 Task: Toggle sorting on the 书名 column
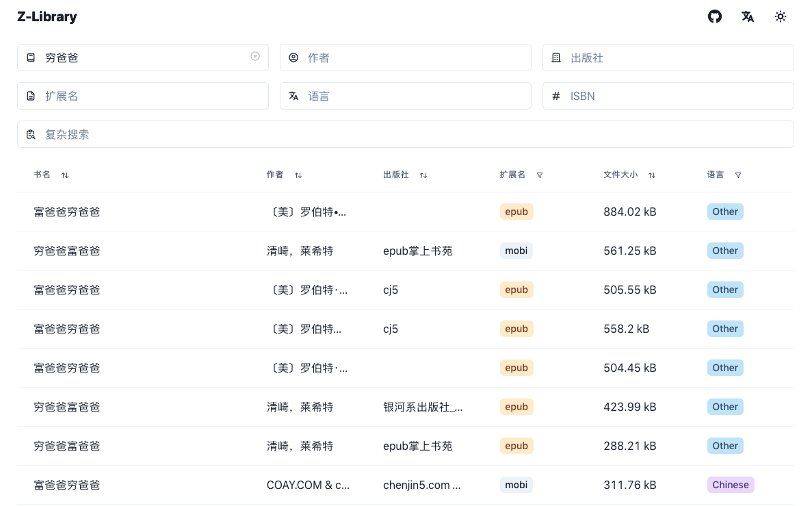pos(65,175)
